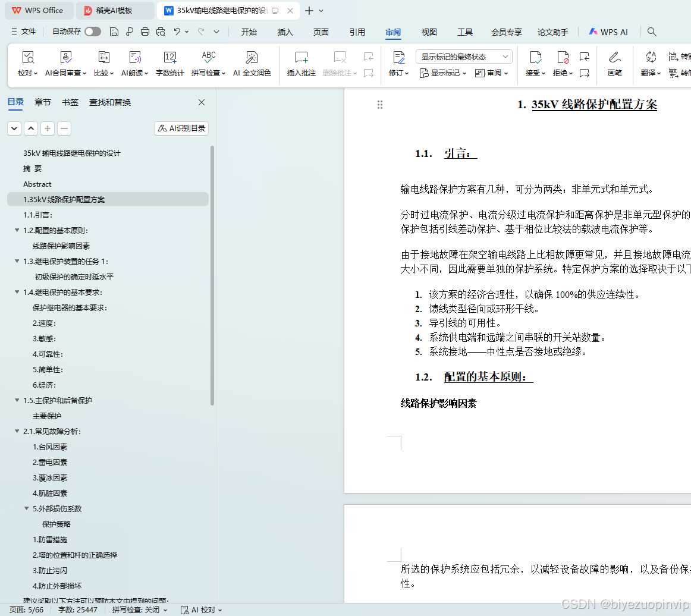
Task: Switch to the 插入 ribbon tab
Action: pyautogui.click(x=285, y=32)
